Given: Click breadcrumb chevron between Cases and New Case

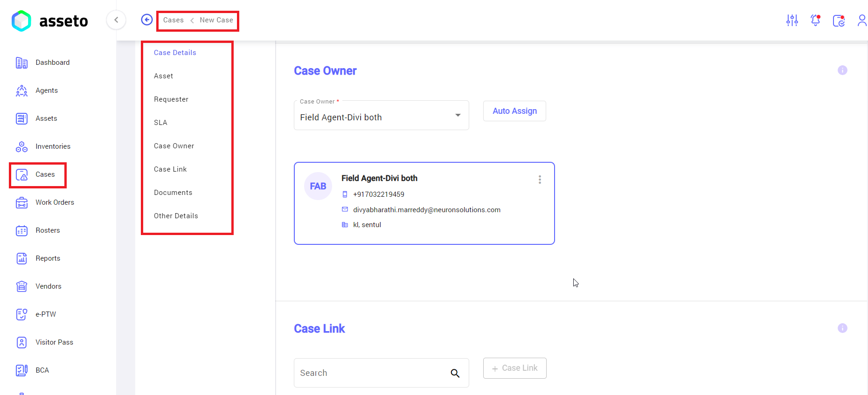Looking at the screenshot, I should point(192,20).
